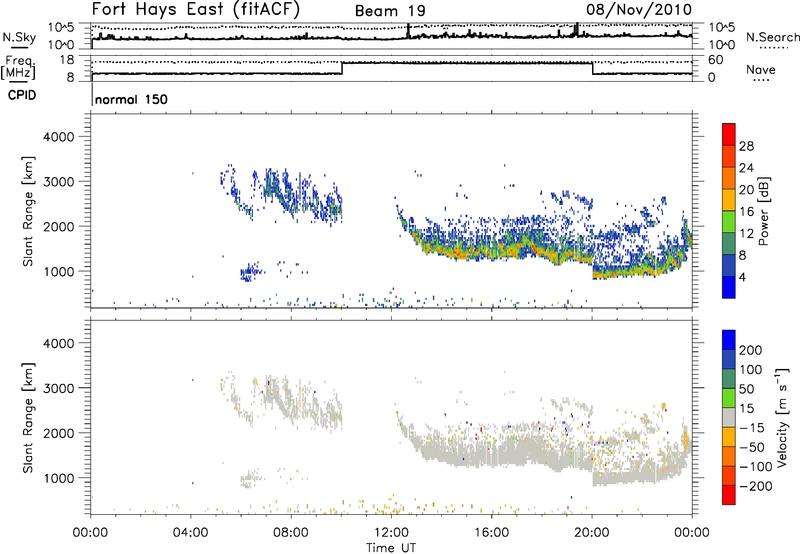
Task: Select the '4' label on Power colorbar
Action: [743, 277]
